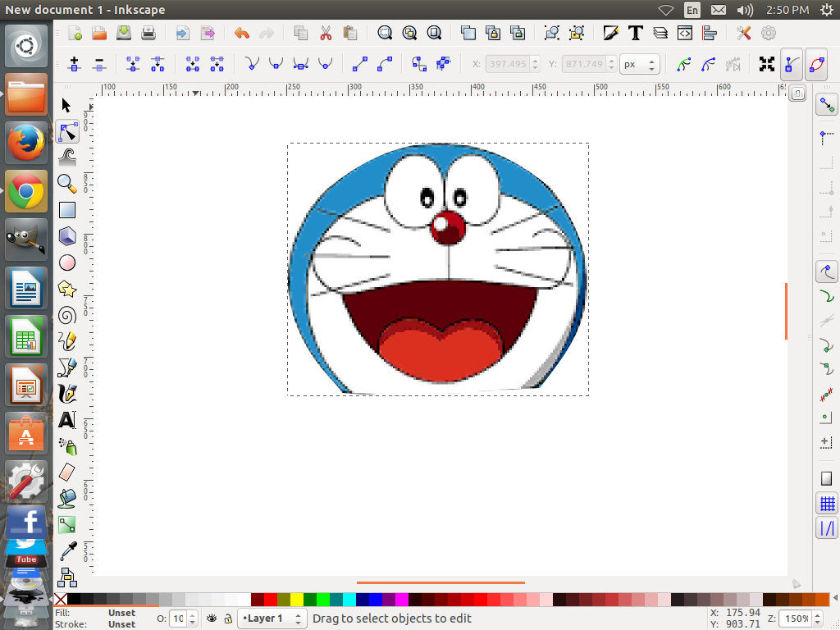Screen dimensions: 840x630
Task: Pick the pure red palette swatch
Action: coord(271,599)
